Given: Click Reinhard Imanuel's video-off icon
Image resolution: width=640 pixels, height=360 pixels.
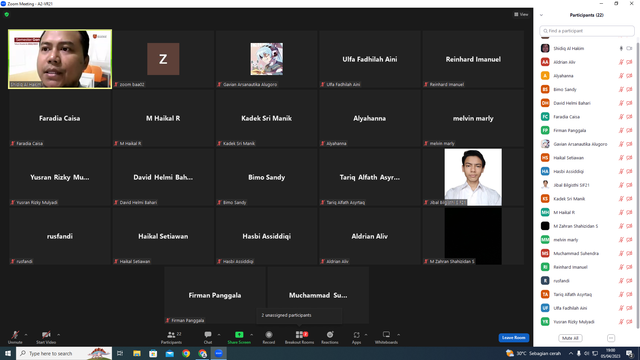Looking at the screenshot, I should [629, 267].
